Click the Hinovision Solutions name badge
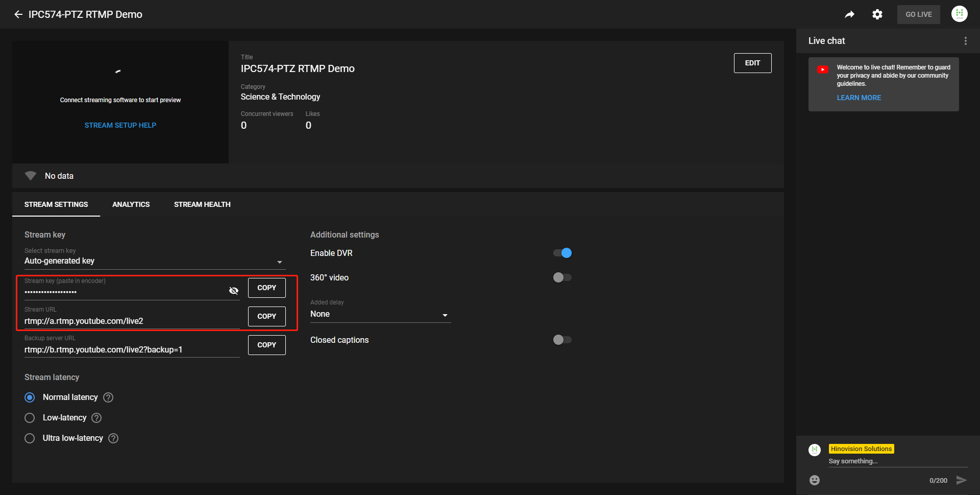The image size is (980, 495). click(861, 449)
